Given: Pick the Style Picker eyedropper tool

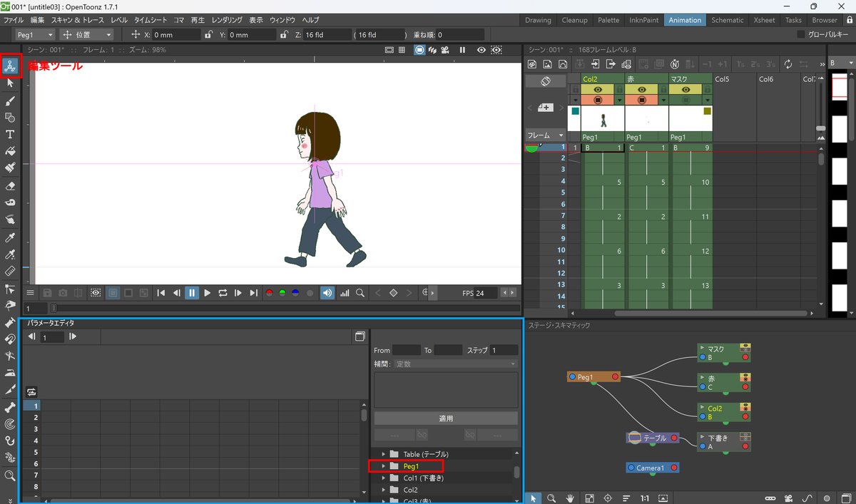Looking at the screenshot, I should 10,237.
